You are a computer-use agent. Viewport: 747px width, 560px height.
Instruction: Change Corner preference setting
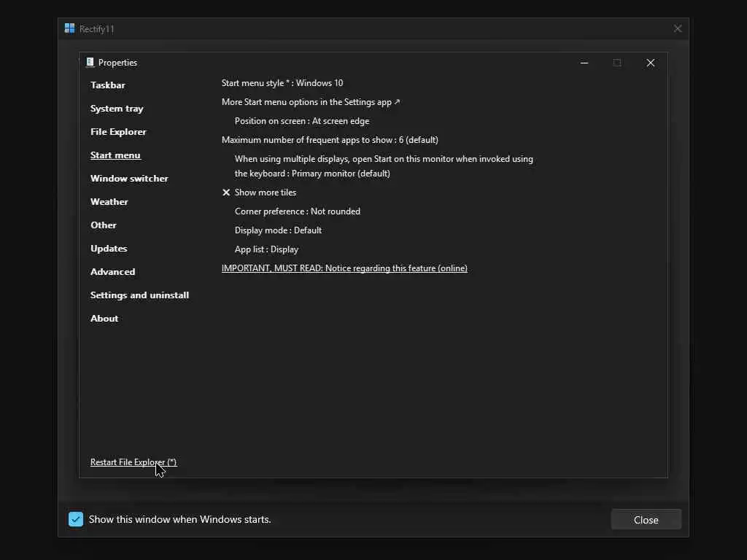click(x=298, y=211)
